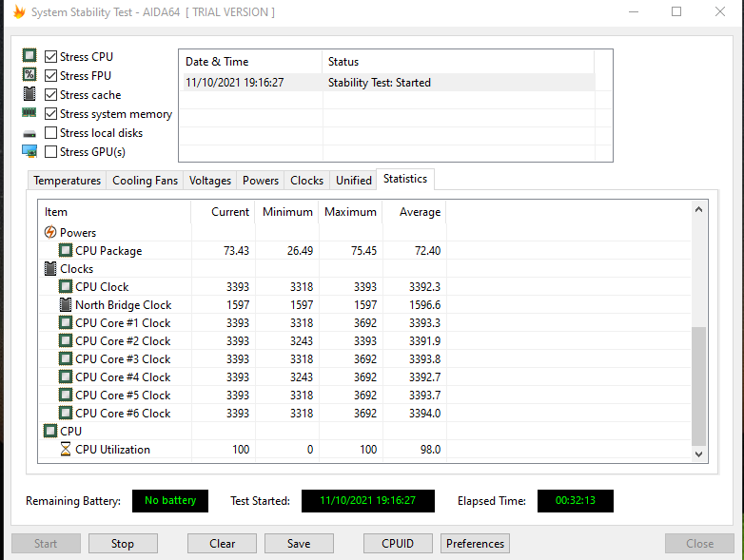Image resolution: width=744 pixels, height=560 pixels.
Task: Click the 'No battery' indicator
Action: 170,501
